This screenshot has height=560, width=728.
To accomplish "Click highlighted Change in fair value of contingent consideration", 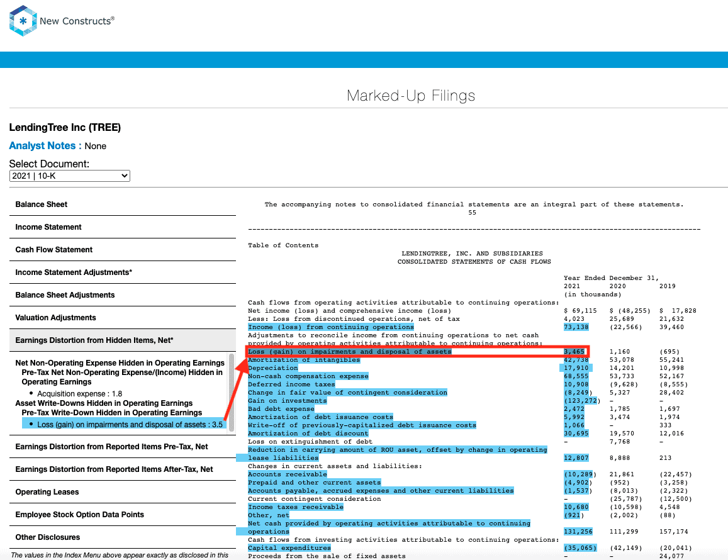I will [x=348, y=393].
